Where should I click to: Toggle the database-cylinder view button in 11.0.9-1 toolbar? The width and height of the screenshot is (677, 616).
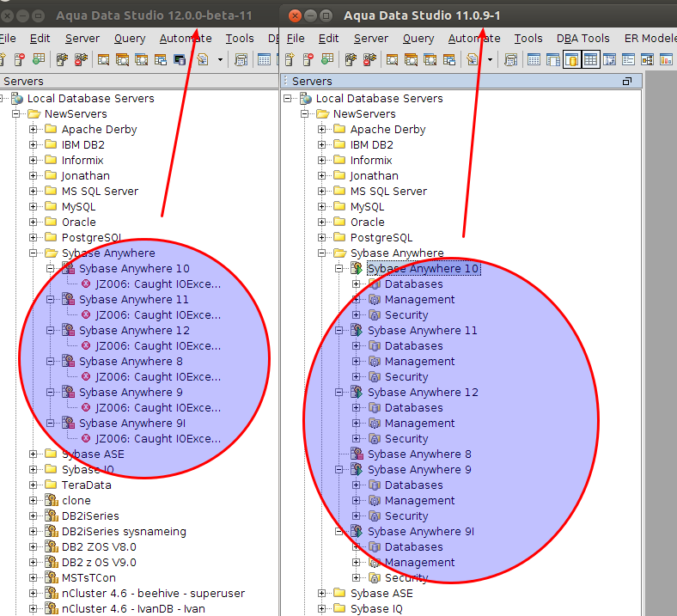point(571,59)
